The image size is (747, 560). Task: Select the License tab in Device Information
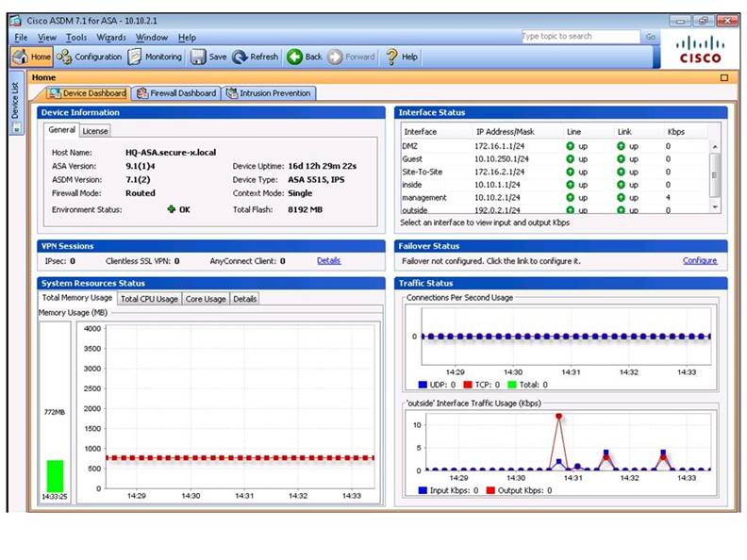pyautogui.click(x=95, y=131)
